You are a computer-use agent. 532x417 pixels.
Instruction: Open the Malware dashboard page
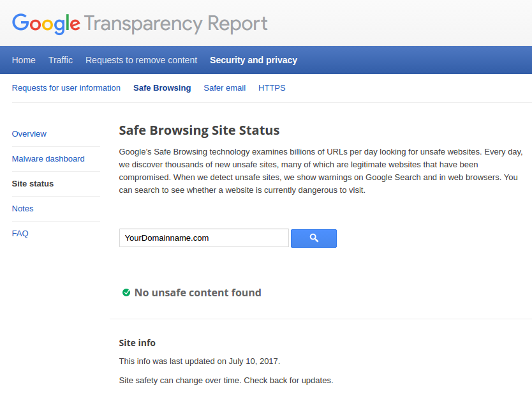click(48, 158)
